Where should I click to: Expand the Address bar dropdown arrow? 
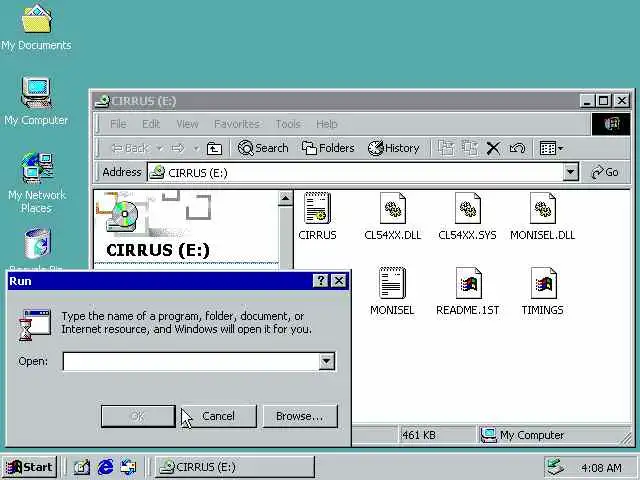click(x=571, y=172)
